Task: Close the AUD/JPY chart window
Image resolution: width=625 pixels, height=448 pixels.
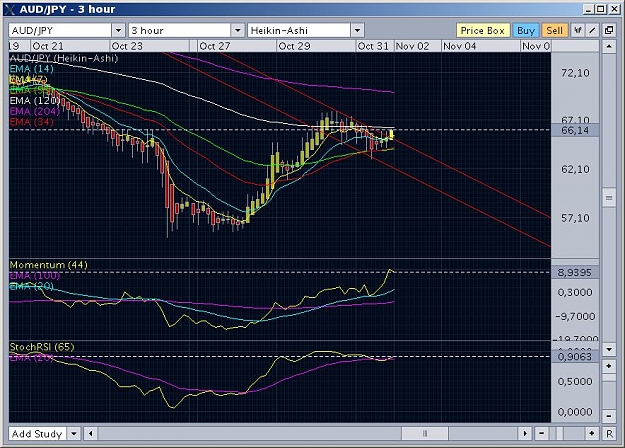Action: tap(613, 9)
